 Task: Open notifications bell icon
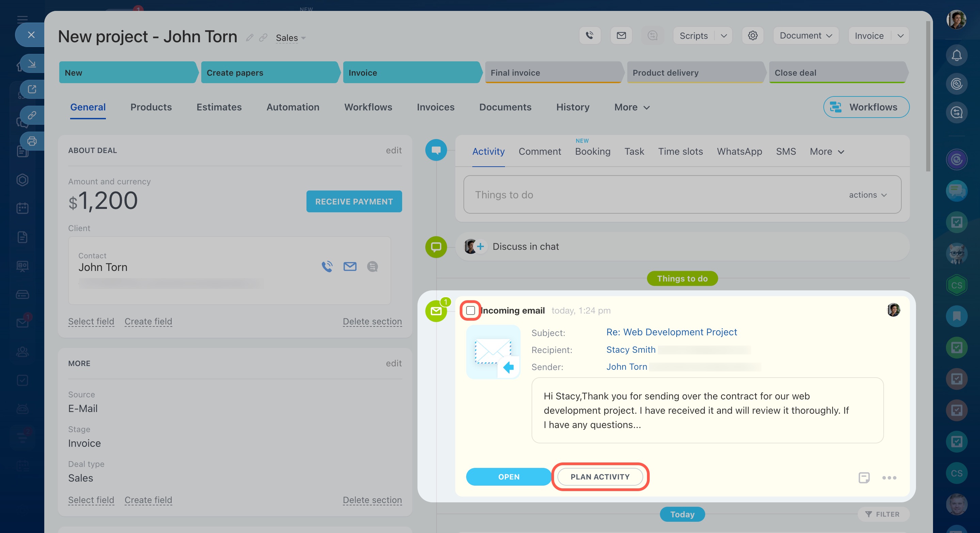(957, 56)
